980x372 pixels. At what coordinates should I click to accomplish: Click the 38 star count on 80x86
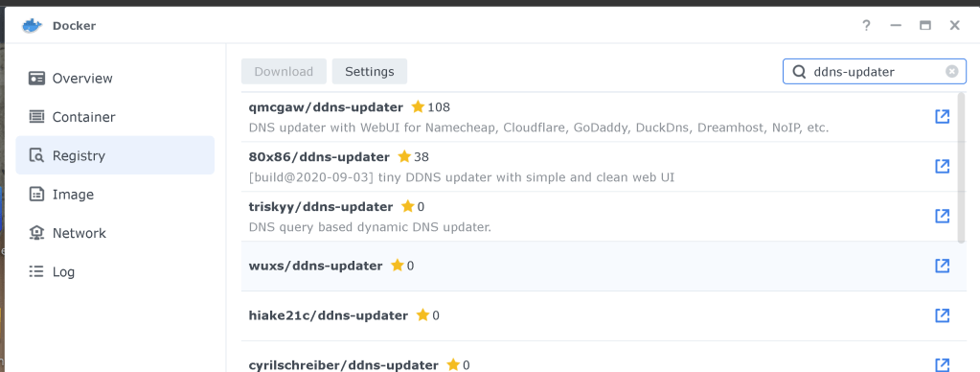point(422,156)
